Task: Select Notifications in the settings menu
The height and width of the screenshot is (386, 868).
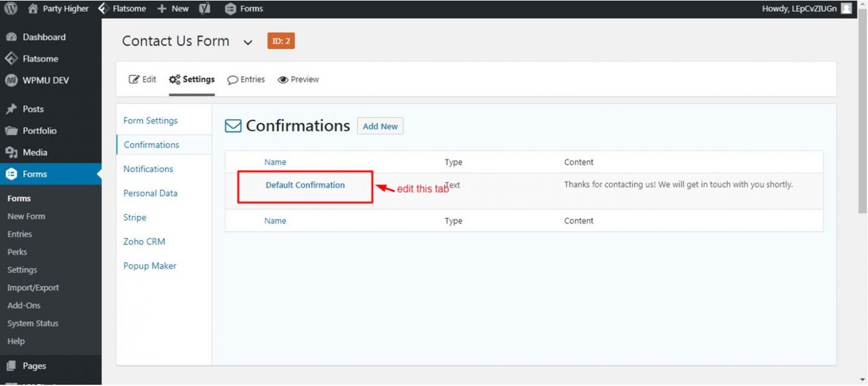Action: (x=148, y=169)
